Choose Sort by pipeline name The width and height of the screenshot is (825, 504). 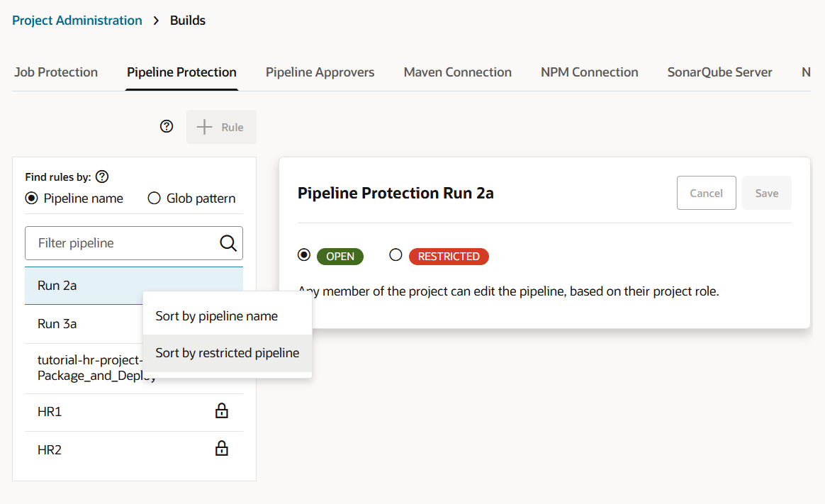(217, 316)
